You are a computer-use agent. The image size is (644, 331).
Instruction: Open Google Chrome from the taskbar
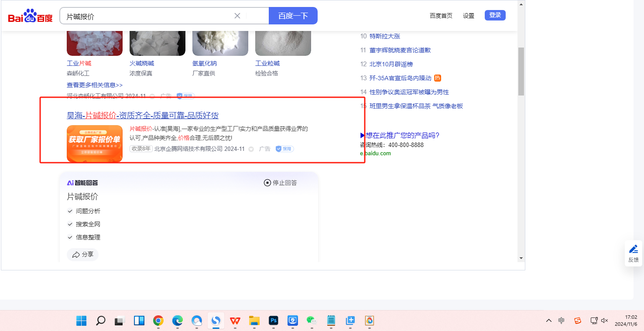coord(158,321)
